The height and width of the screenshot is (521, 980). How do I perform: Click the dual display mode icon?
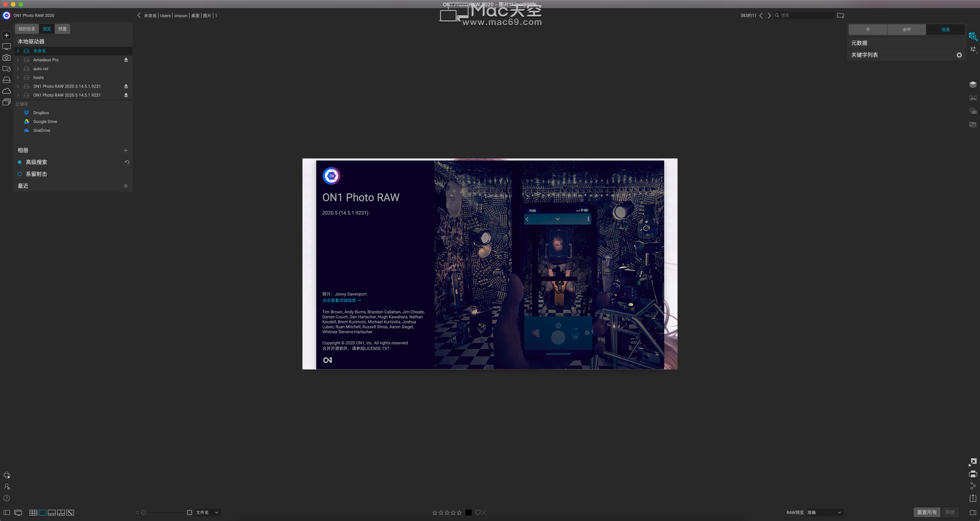tap(18, 512)
